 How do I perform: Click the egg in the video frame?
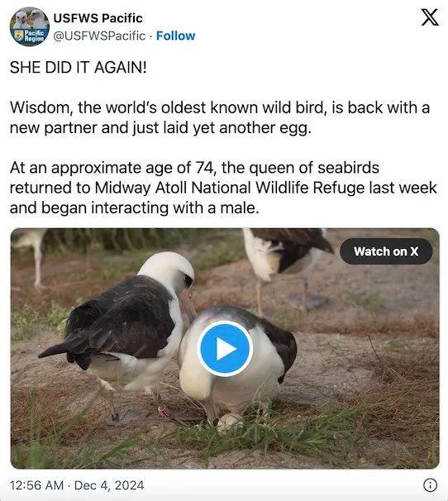point(228,422)
